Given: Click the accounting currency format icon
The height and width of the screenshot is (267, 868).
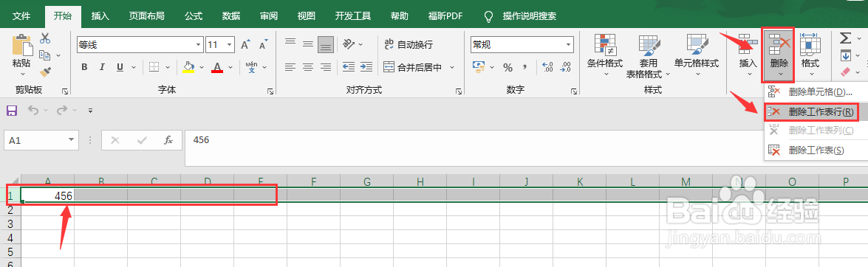Looking at the screenshot, I should pos(479,67).
